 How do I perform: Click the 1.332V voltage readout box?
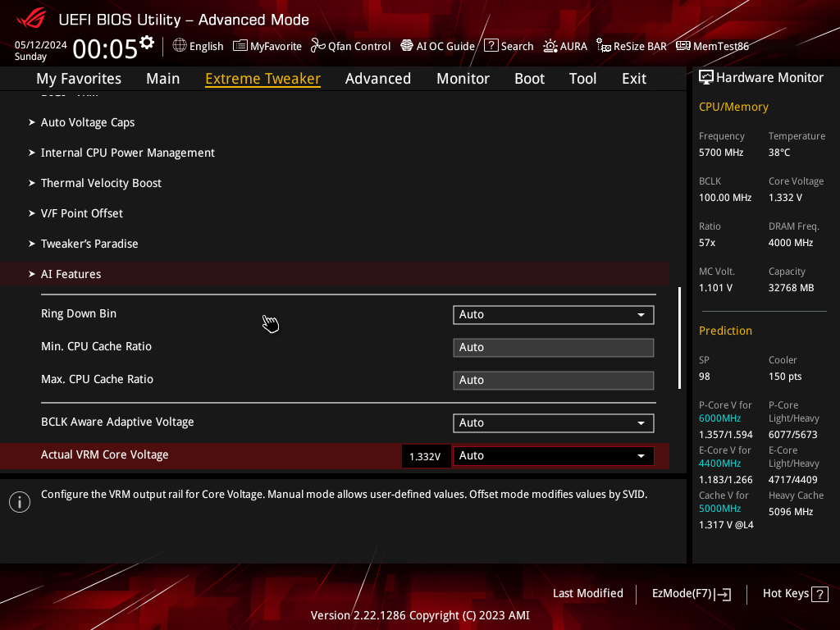click(426, 456)
